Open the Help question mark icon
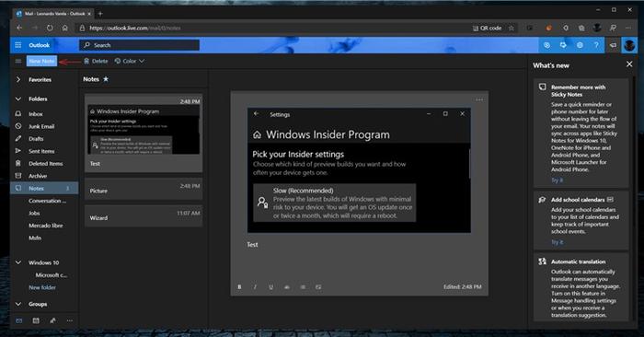Screen dimensions: 644x337 pos(596,45)
